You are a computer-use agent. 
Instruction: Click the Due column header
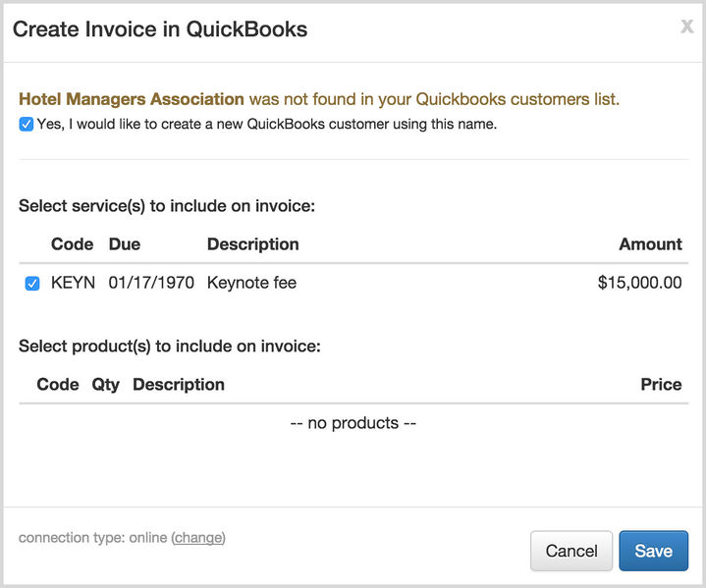[125, 244]
